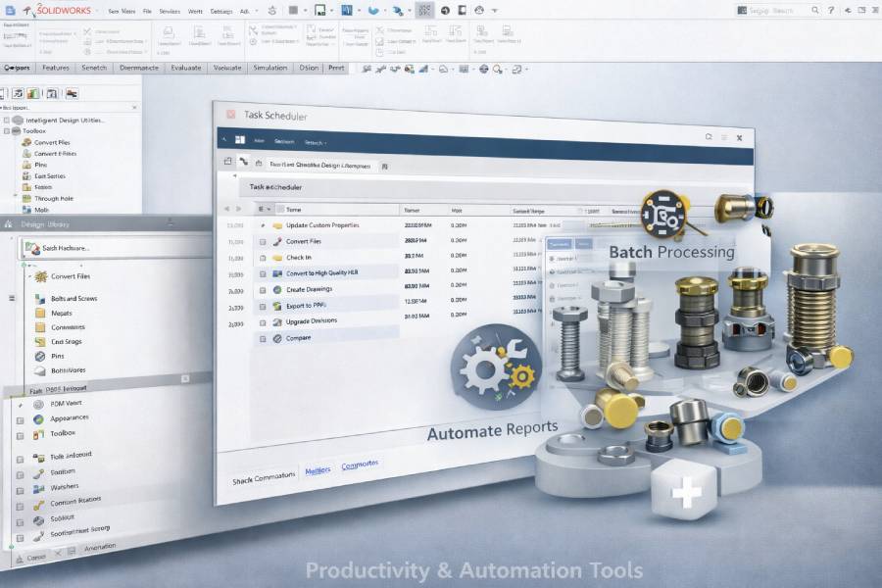Click the Zoom to Area magnifier in view toolbar
Image resolution: width=882 pixels, height=588 pixels.
pos(497,70)
